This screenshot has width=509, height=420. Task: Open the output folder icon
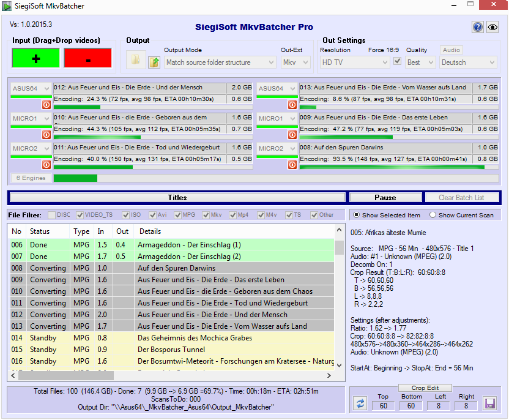[x=136, y=59]
